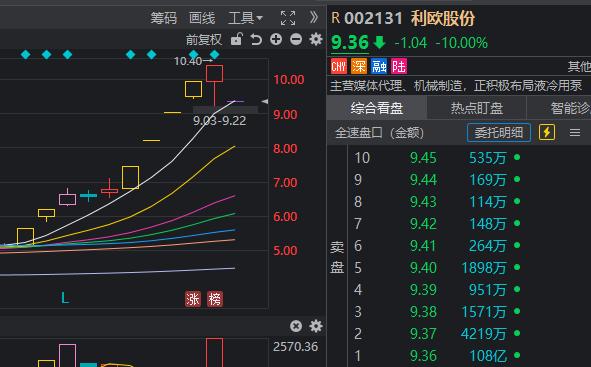The width and height of the screenshot is (591, 367).
Task: Switch to the 智能诊 tab
Action: pos(559,108)
